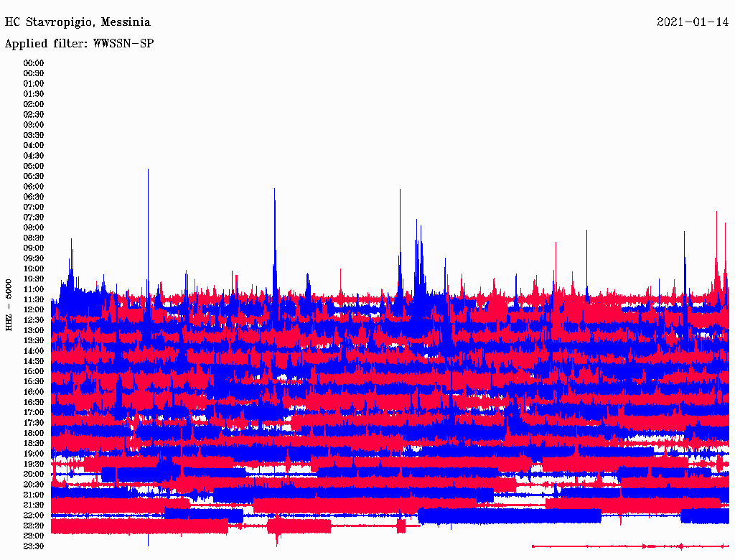
Task: Click the 'Applied filter: WWSSN-SP' label
Action: click(x=79, y=44)
